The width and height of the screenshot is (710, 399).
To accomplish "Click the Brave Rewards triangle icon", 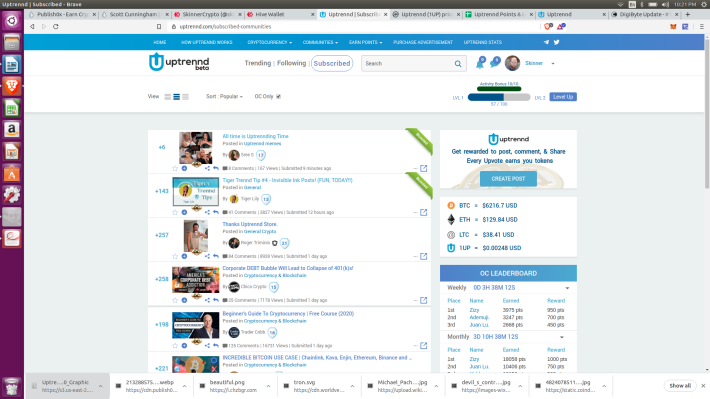I will (561, 27).
